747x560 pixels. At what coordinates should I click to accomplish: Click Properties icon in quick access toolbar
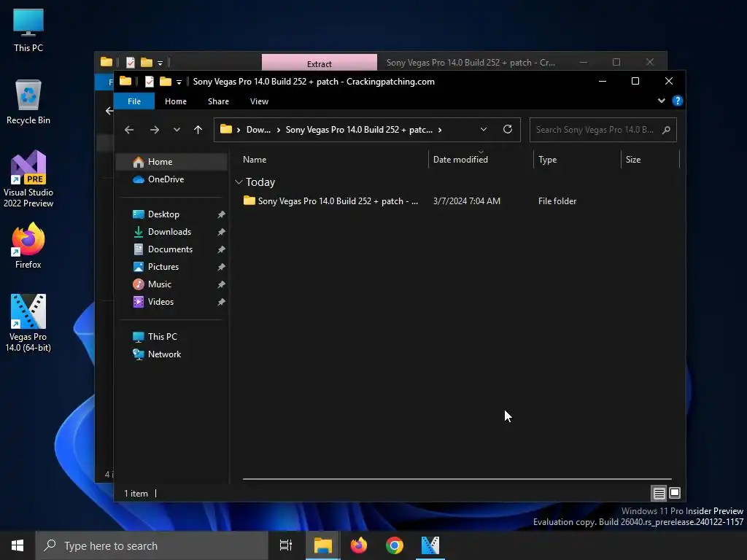coord(149,82)
